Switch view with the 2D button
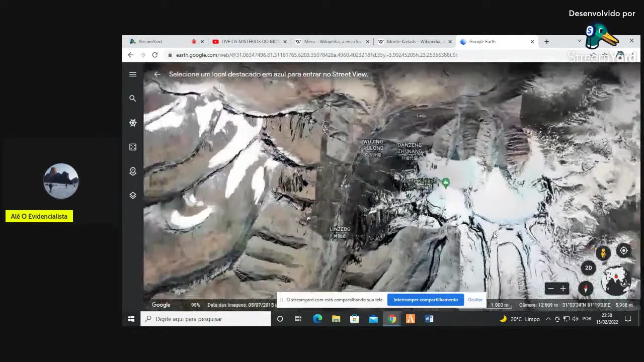Image resolution: width=644 pixels, height=362 pixels. (x=589, y=268)
